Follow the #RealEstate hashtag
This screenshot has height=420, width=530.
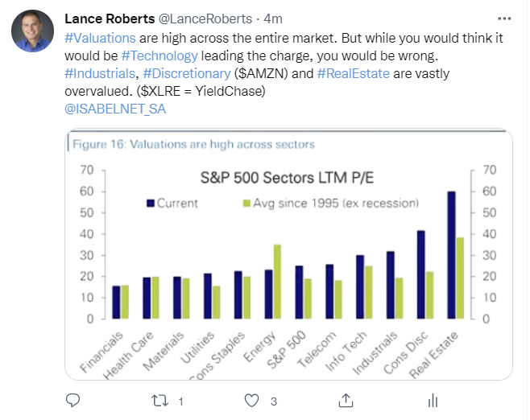point(354,73)
